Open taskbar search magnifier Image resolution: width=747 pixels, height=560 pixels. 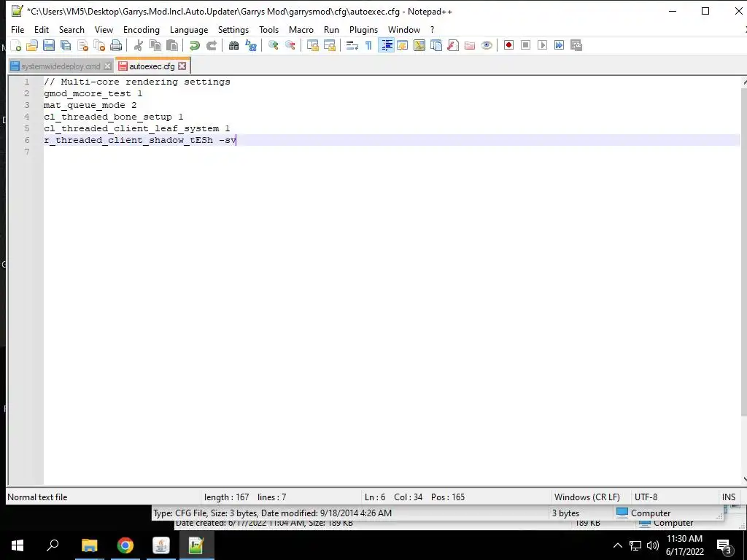(53, 545)
